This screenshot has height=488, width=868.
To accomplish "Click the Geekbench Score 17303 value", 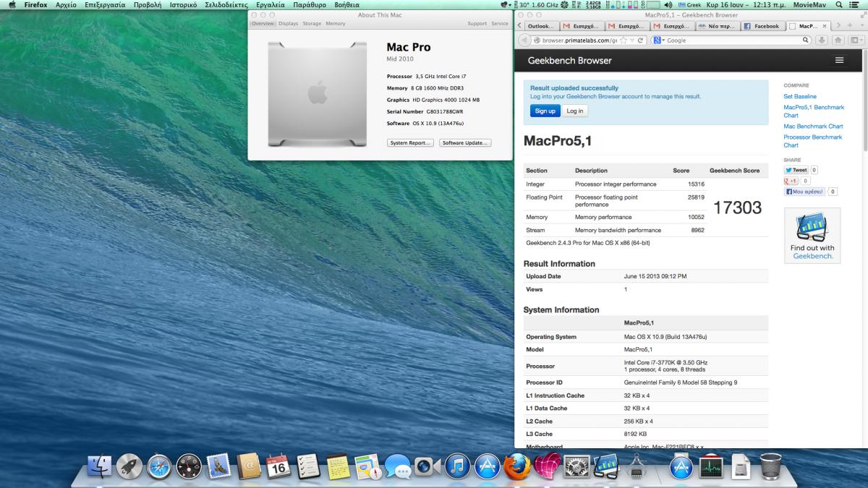I will (x=737, y=207).
